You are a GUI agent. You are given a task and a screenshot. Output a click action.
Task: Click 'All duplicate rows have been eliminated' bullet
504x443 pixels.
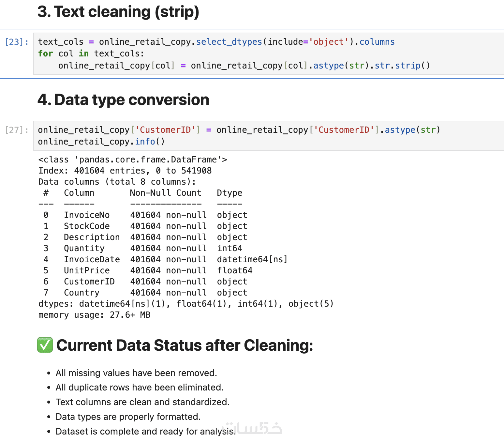[140, 388]
